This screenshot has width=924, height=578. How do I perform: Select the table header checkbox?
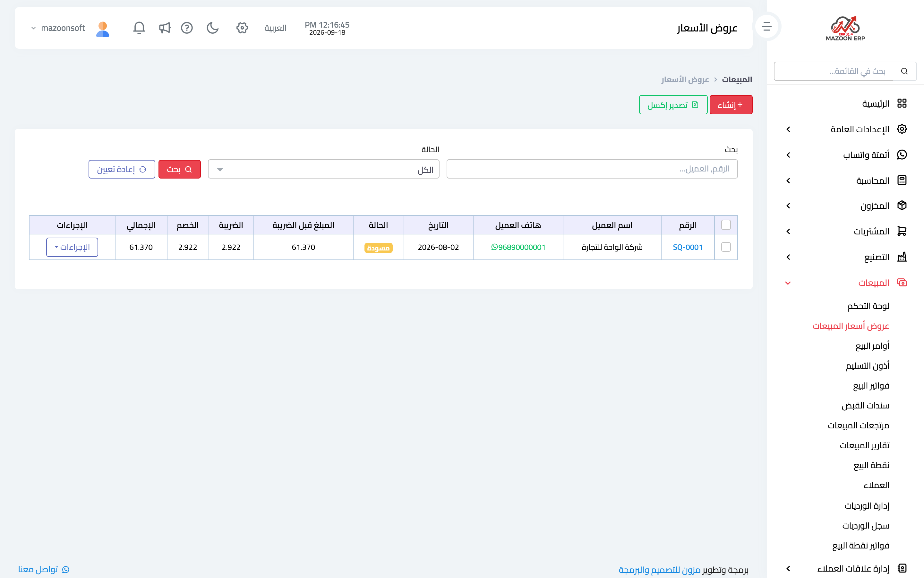coord(726,225)
